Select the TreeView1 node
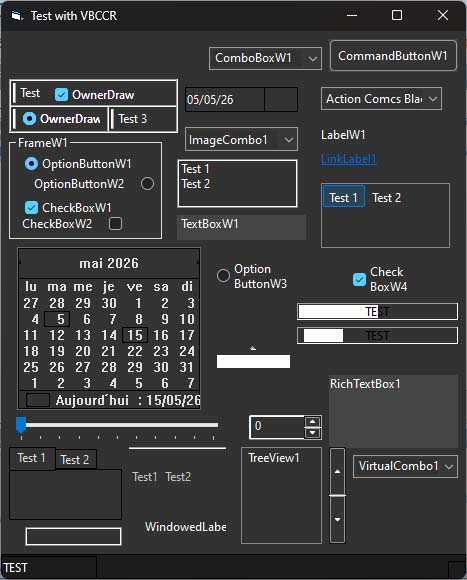 (274, 458)
